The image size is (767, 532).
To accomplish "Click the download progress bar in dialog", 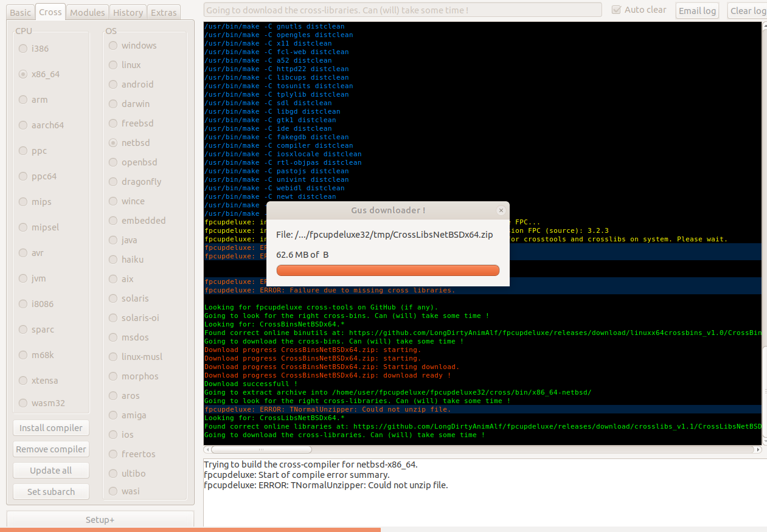I will click(x=388, y=271).
